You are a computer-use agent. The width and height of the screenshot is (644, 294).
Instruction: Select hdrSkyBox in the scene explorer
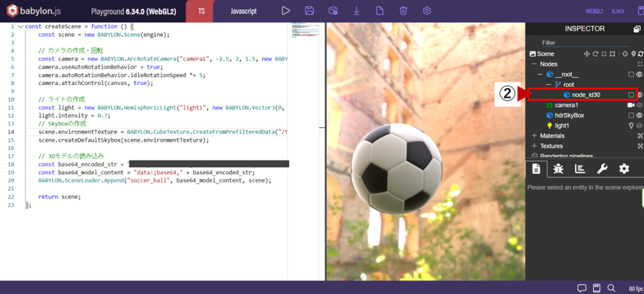569,115
